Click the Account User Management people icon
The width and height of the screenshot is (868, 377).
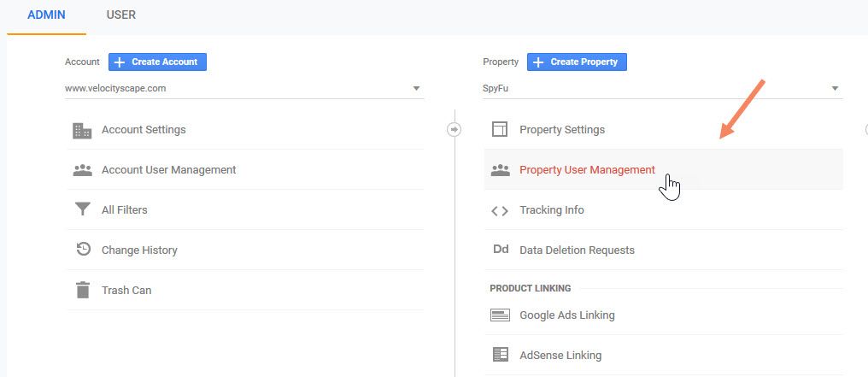point(82,170)
